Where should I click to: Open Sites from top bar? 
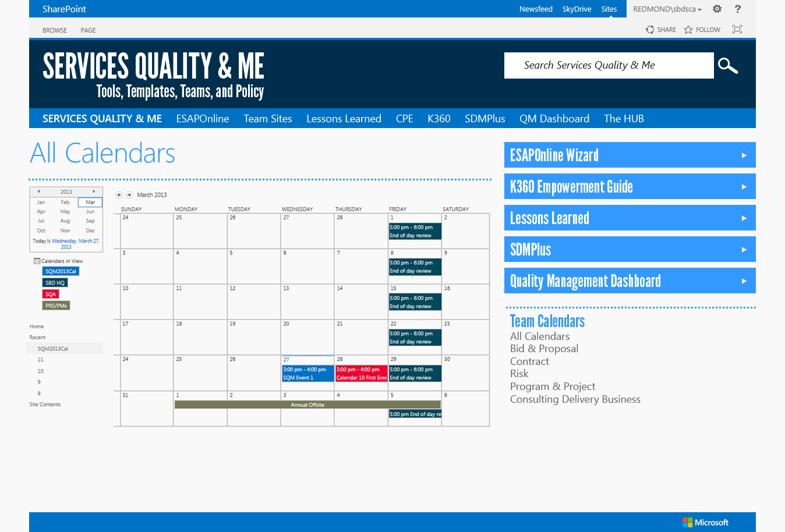pos(609,9)
